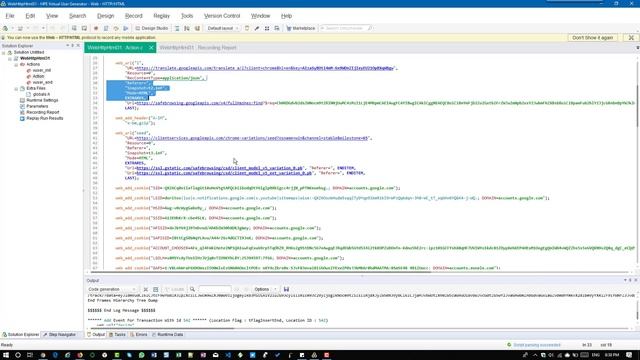640x360 pixels.
Task: Click the Task View icon on taskbar
Action: (x=30, y=355)
